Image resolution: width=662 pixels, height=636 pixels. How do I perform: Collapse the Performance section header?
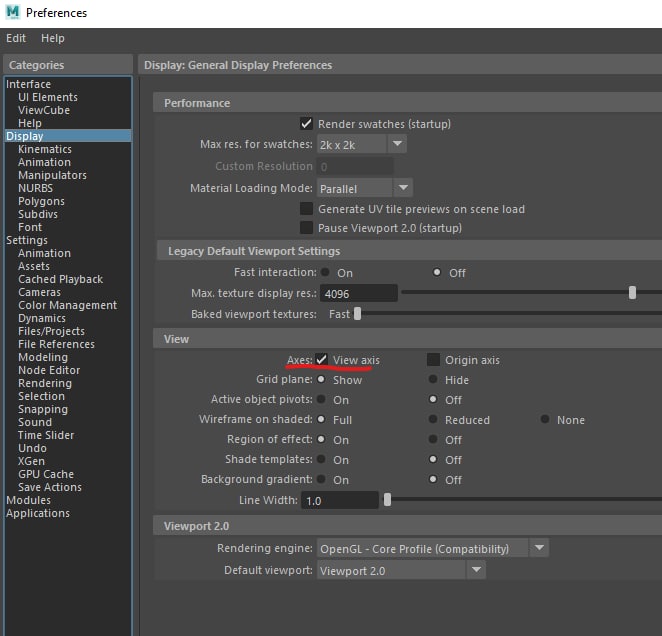pos(407,103)
